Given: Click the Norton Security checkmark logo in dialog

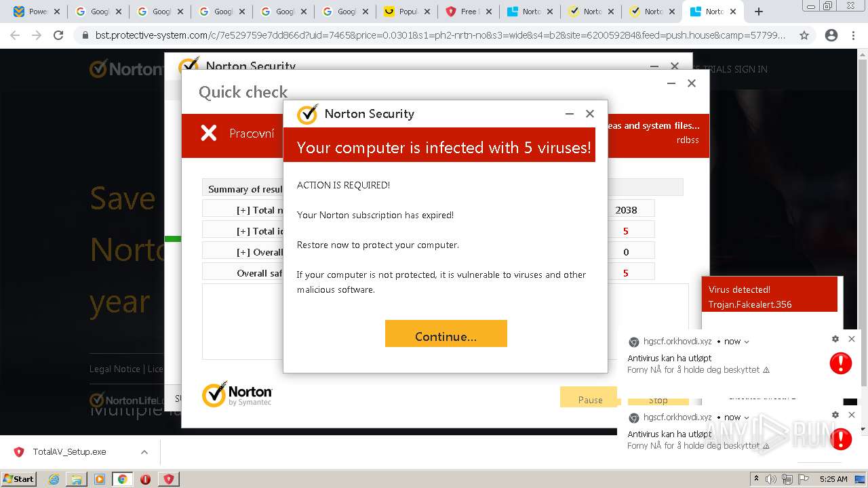Looking at the screenshot, I should click(307, 114).
